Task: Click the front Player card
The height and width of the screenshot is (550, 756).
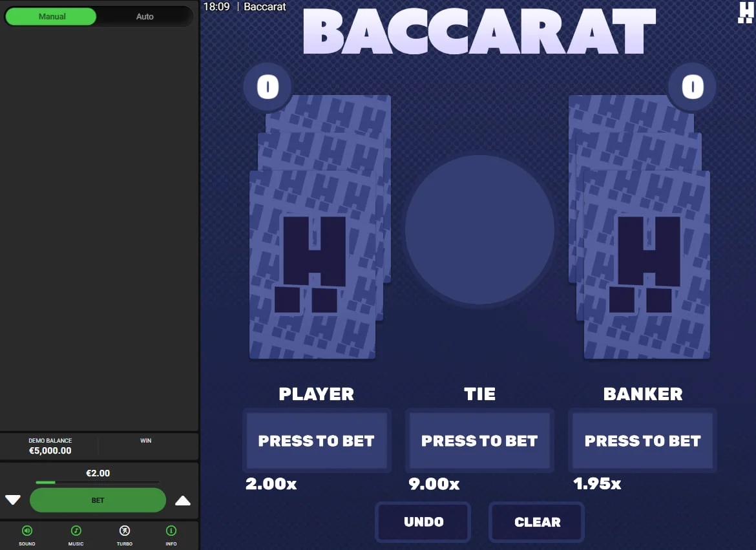Action: (313, 264)
